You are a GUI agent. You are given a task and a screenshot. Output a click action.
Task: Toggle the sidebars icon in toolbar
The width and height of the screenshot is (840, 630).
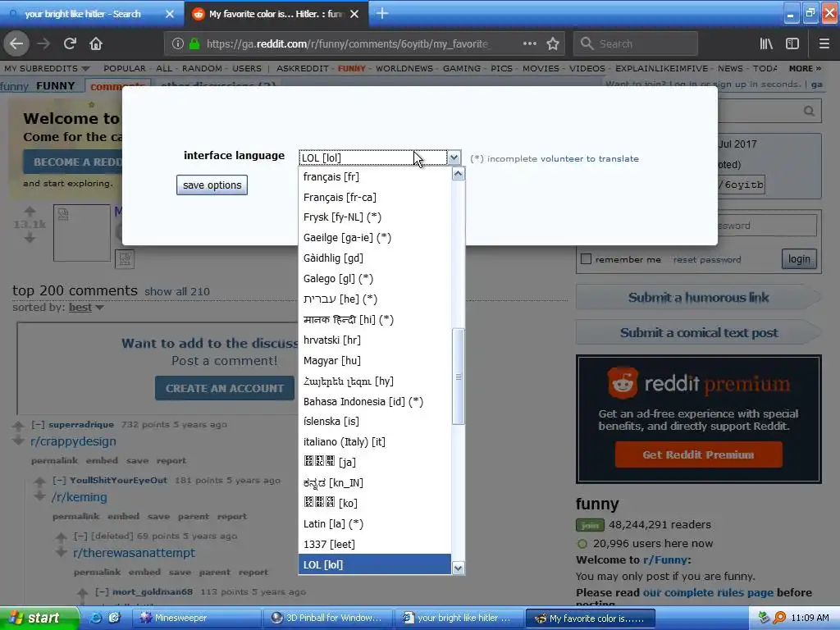pyautogui.click(x=792, y=44)
